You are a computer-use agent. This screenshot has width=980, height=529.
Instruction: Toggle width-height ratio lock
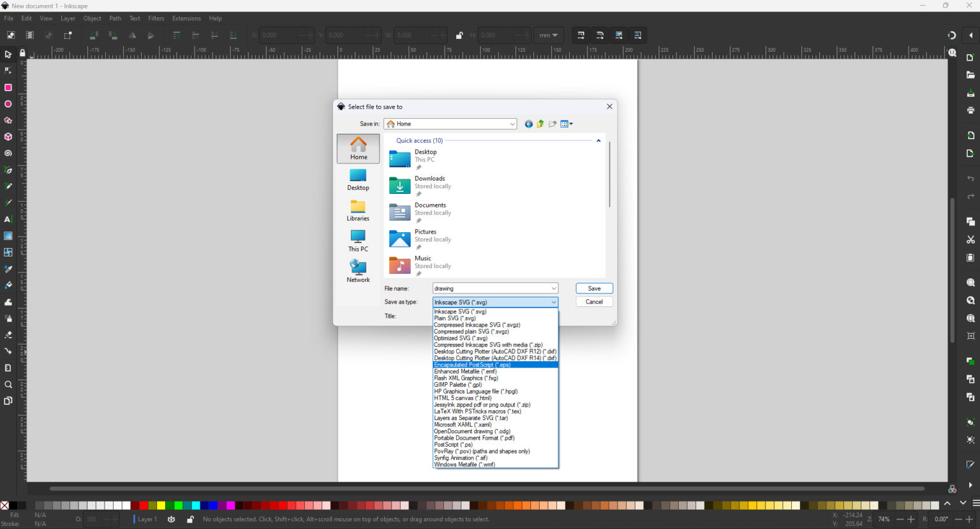click(x=459, y=35)
